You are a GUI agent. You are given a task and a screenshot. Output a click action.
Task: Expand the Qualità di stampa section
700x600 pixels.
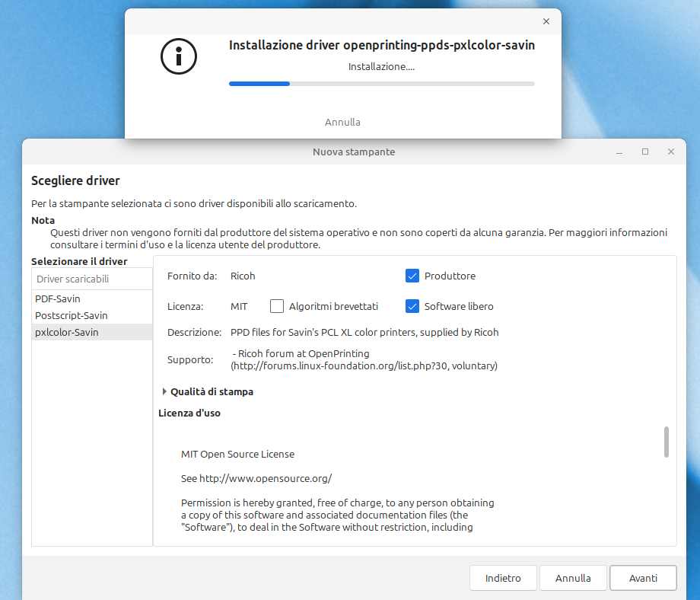click(164, 391)
